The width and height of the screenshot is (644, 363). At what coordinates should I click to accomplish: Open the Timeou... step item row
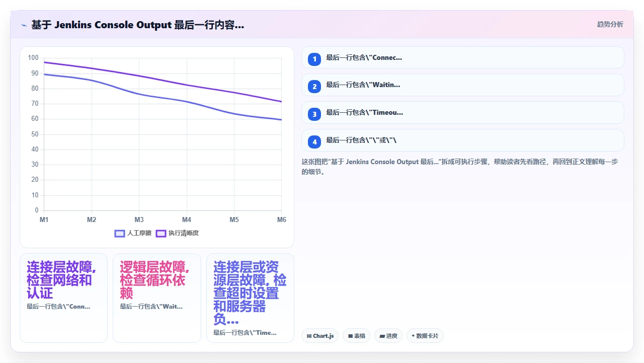[462, 113]
